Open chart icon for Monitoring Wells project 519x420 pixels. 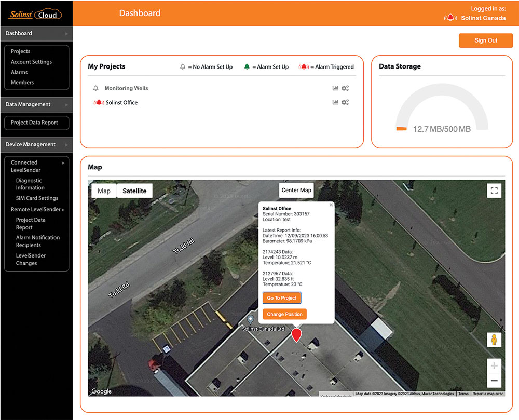point(335,88)
